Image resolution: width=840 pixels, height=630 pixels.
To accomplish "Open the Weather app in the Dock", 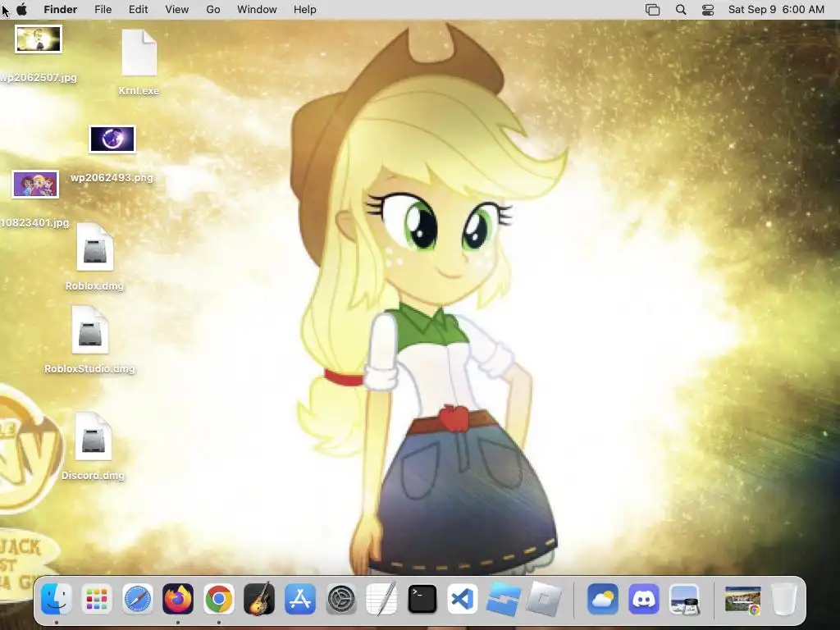I will [603, 599].
